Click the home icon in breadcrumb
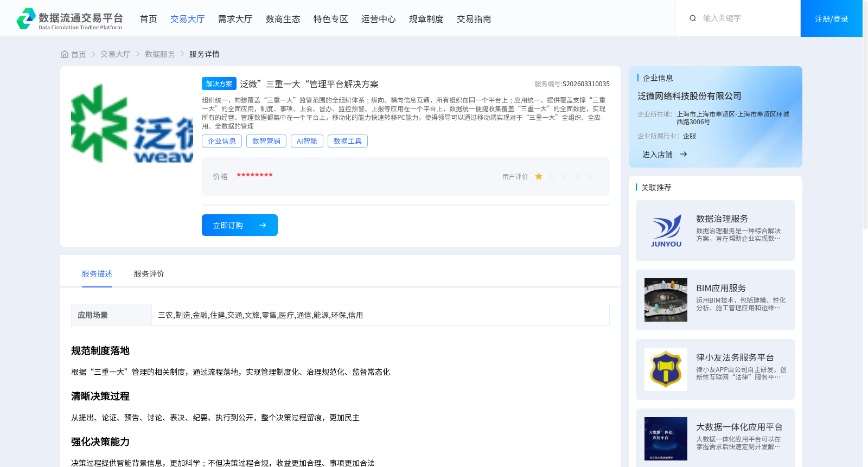Screen dimensions: 868x467 [x=65, y=54]
